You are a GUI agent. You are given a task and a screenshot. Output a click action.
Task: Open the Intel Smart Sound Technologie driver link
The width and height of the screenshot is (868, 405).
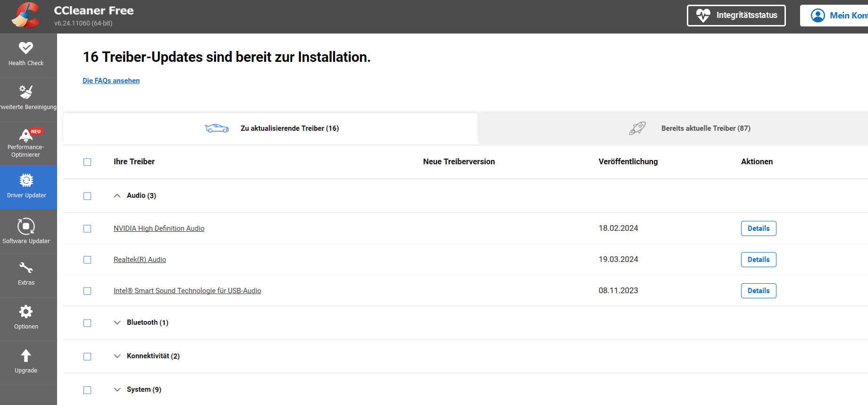187,291
